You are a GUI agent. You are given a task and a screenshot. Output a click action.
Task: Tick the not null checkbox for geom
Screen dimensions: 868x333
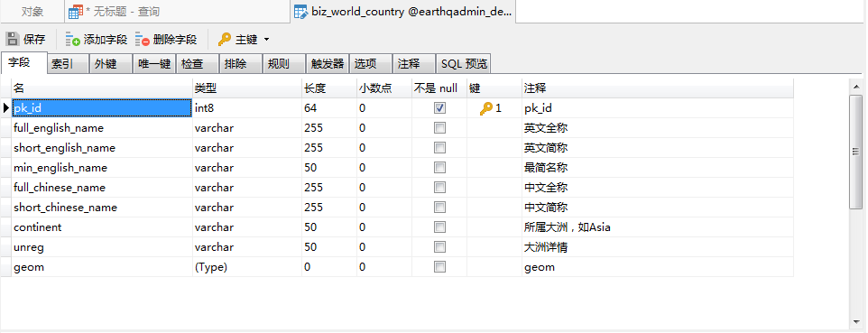click(x=439, y=267)
